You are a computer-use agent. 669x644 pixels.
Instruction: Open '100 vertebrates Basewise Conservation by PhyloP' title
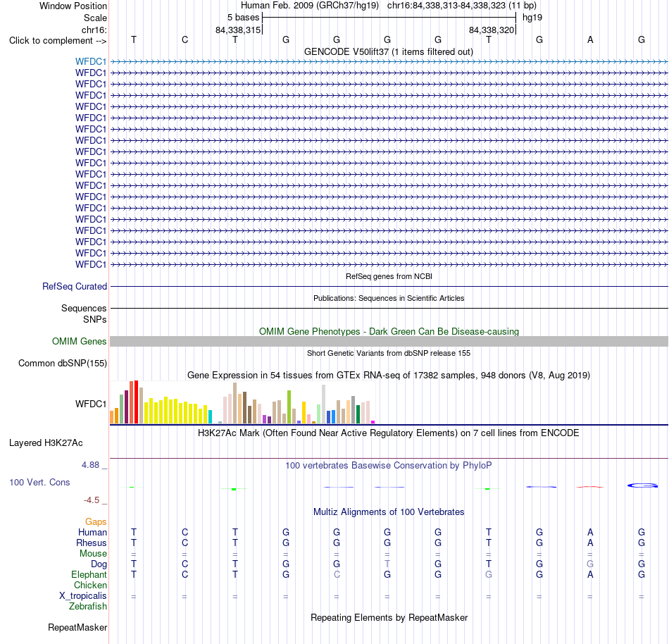click(388, 466)
